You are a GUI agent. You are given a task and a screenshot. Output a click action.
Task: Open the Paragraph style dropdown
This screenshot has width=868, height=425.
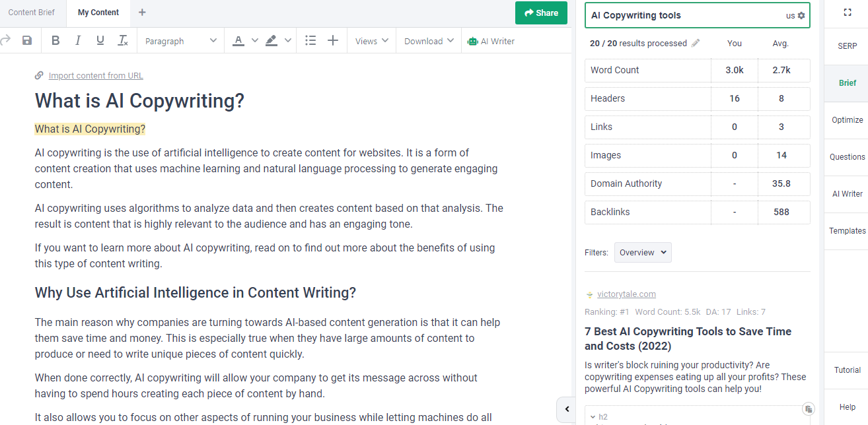(x=181, y=41)
